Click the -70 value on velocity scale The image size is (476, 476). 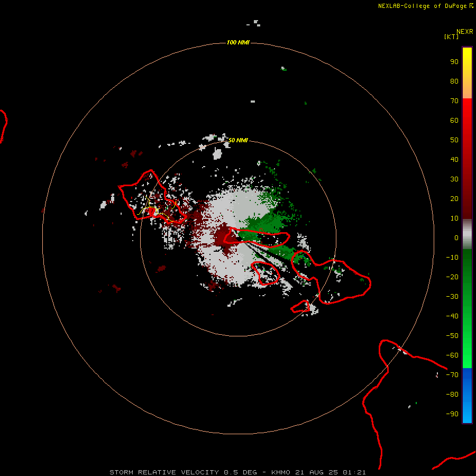[x=452, y=375]
